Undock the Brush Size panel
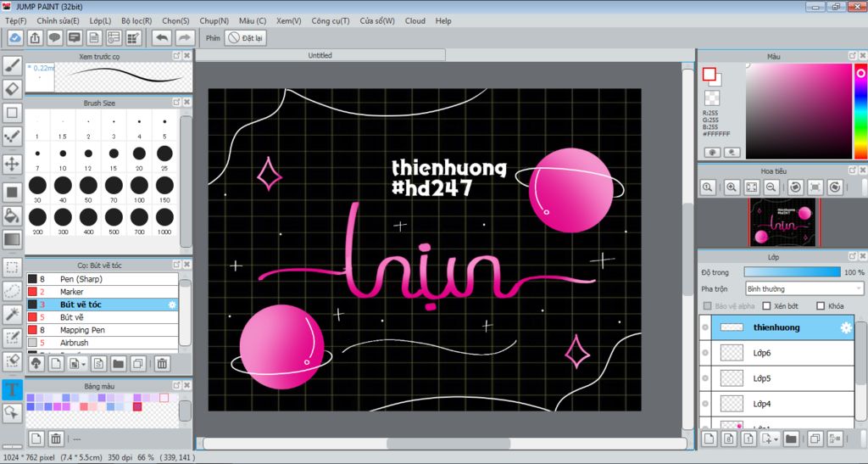The width and height of the screenshot is (868, 464). point(176,103)
